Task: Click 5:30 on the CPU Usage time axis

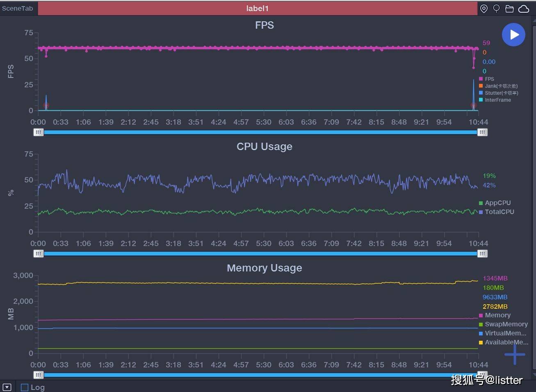Action: 264,243
